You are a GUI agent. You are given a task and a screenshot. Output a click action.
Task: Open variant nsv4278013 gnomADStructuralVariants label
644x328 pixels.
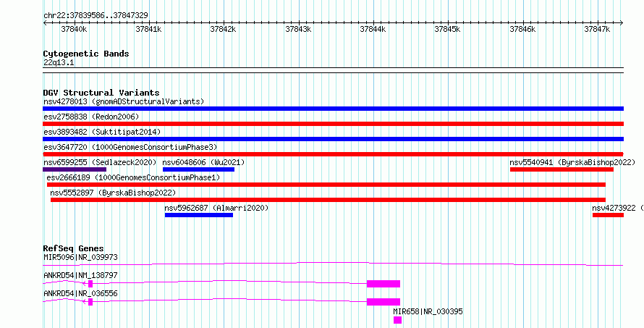pos(124,101)
